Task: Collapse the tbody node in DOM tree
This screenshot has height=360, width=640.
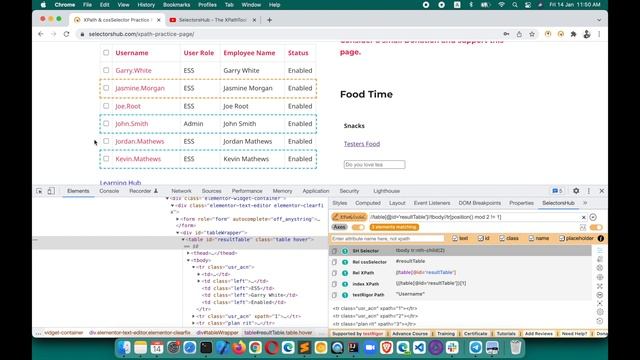Action: pos(189,260)
